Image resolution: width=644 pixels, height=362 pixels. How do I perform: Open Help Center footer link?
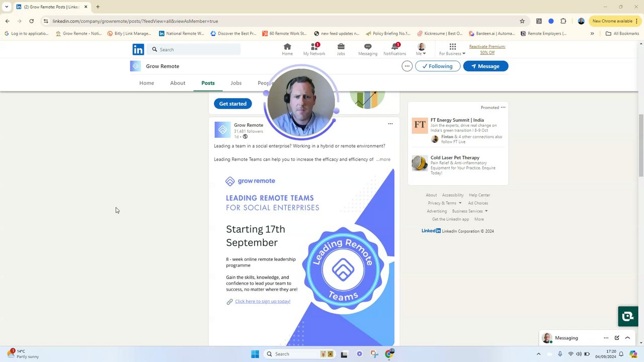[479, 195]
